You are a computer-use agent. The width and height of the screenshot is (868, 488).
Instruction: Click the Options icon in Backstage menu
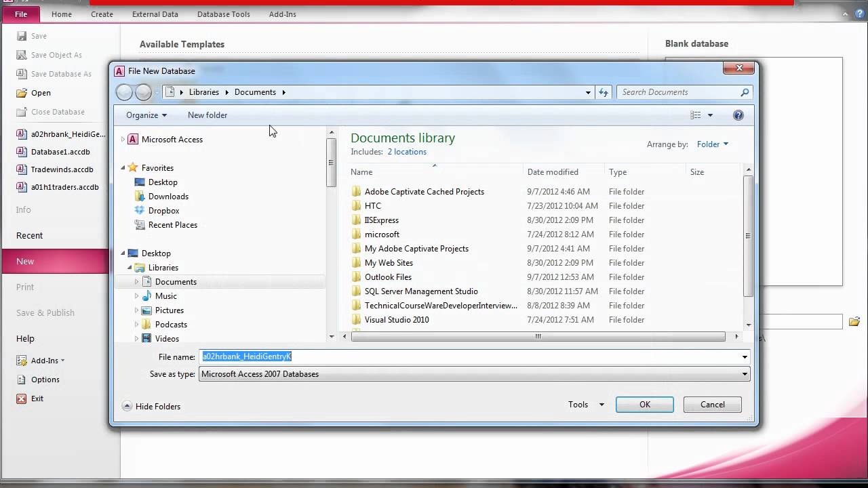pos(22,380)
